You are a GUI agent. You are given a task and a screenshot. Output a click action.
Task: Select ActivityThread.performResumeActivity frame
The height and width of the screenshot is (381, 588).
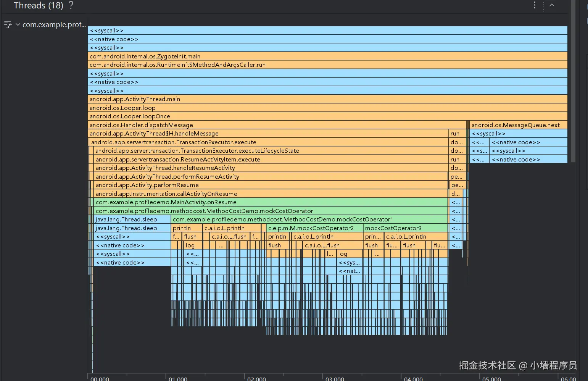(x=271, y=176)
